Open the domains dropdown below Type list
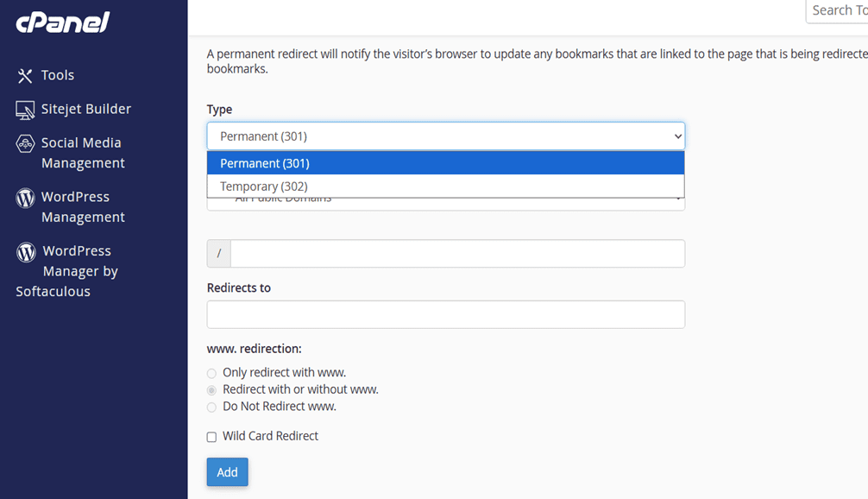 [445, 204]
